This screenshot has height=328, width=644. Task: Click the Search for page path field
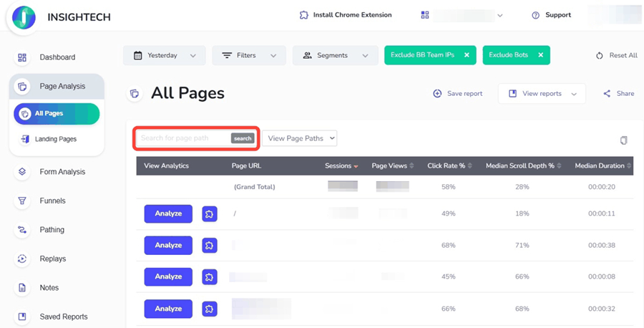coord(183,138)
